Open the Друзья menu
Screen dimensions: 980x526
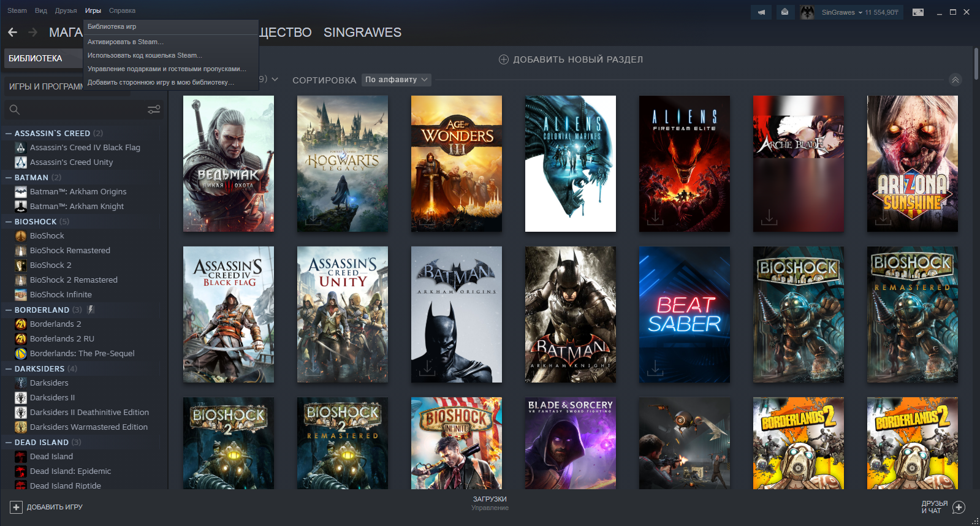click(66, 10)
